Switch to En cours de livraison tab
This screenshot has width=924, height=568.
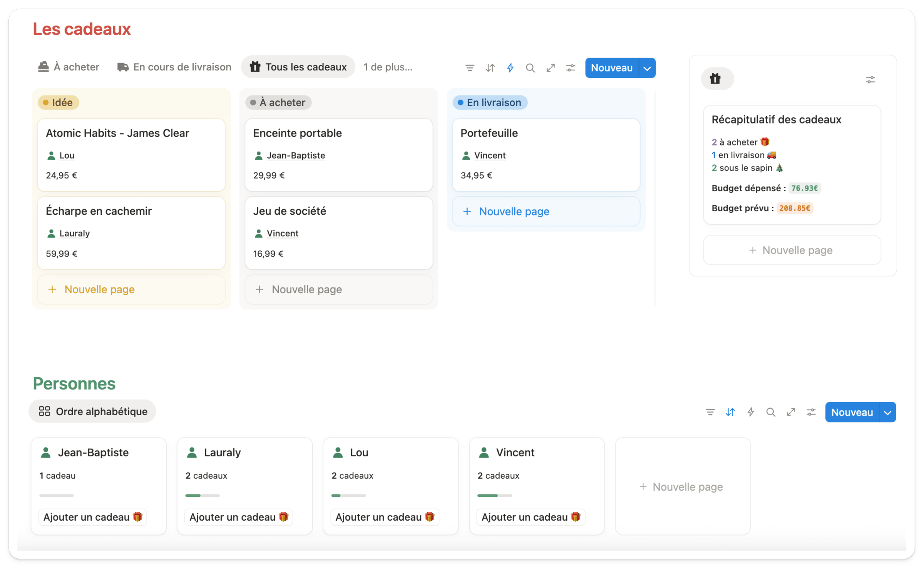(174, 67)
